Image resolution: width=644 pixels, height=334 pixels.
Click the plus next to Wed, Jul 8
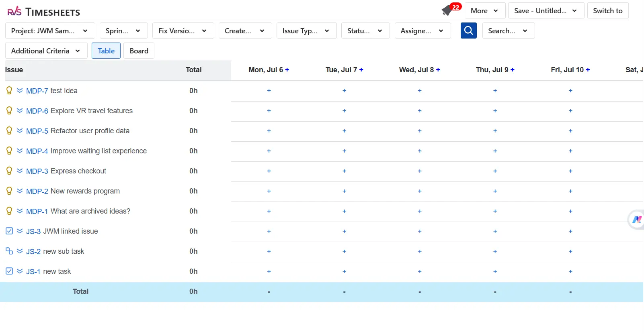point(438,70)
